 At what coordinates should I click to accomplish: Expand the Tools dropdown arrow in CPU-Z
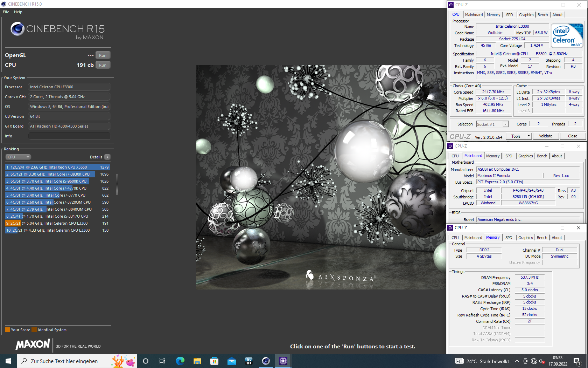pos(528,136)
